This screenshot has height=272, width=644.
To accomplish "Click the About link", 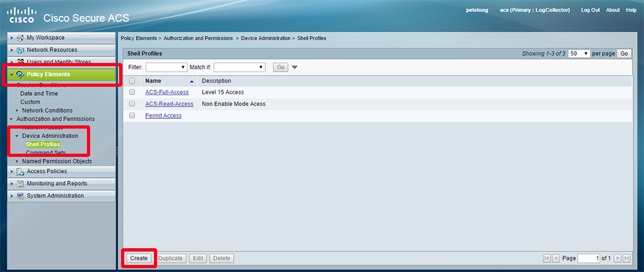I will (613, 10).
